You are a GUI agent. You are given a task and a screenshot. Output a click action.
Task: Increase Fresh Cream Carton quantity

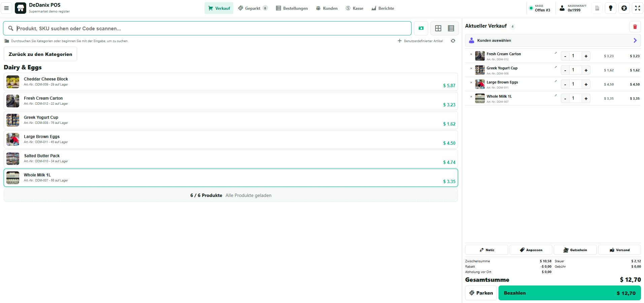586,56
